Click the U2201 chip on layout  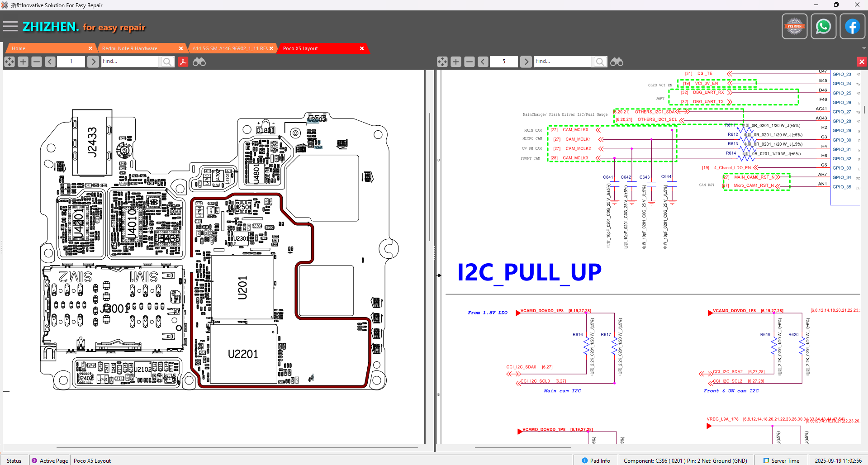click(243, 354)
